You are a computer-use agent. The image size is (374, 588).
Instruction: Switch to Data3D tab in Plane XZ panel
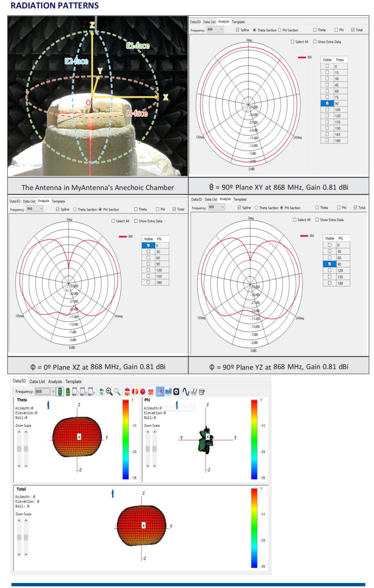(x=15, y=201)
